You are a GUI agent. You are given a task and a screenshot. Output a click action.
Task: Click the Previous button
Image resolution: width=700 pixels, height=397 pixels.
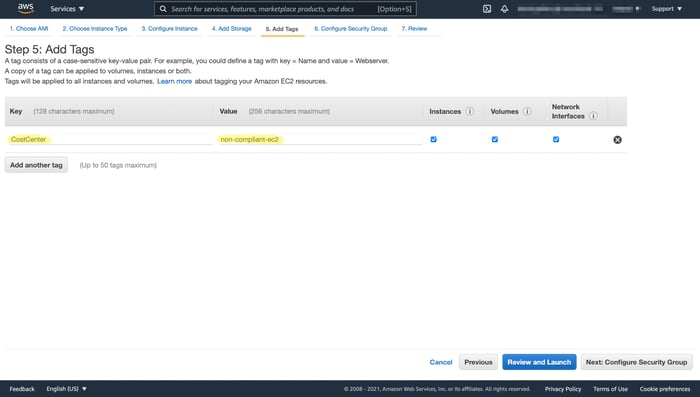point(478,362)
